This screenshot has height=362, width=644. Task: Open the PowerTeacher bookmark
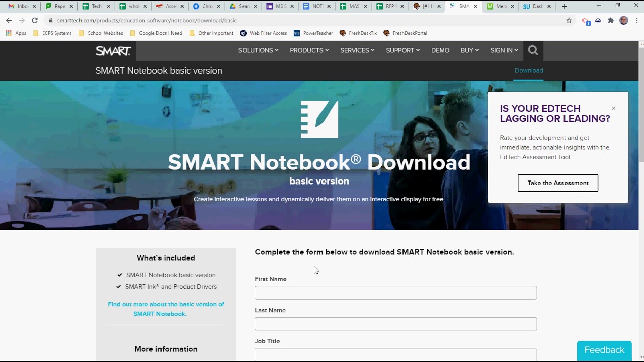click(313, 33)
